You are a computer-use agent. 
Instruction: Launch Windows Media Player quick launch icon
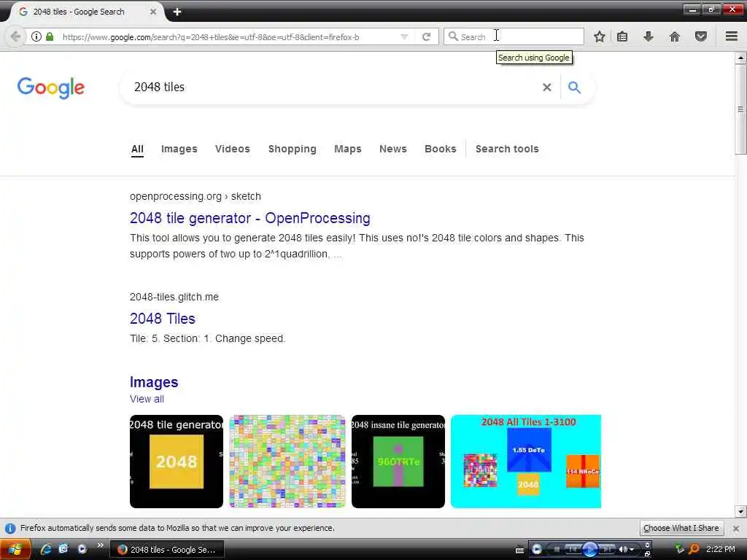click(82, 549)
